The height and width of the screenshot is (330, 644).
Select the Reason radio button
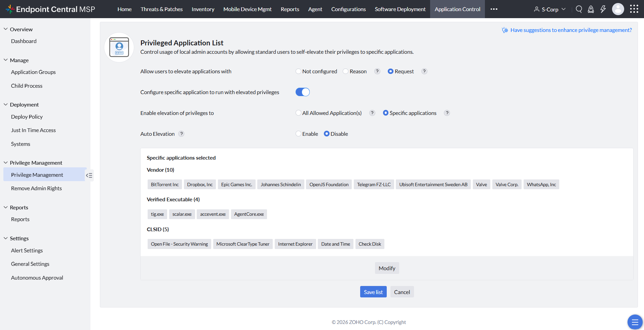pyautogui.click(x=345, y=71)
